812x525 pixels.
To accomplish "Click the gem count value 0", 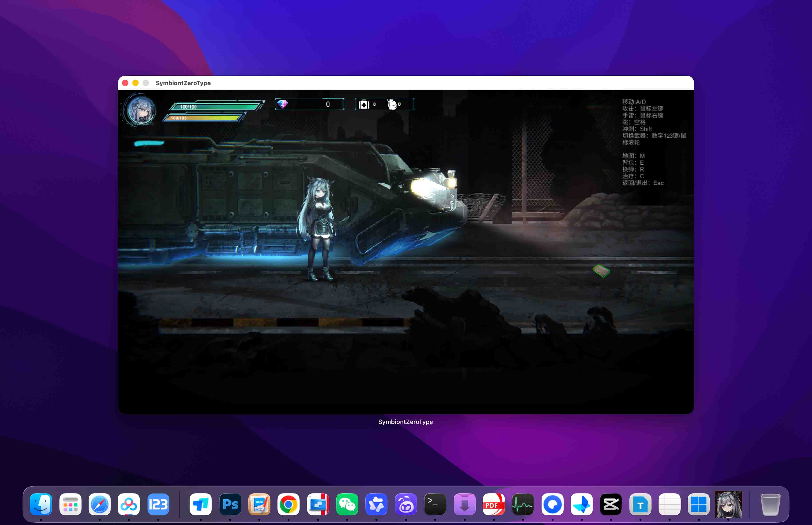I will pyautogui.click(x=328, y=104).
